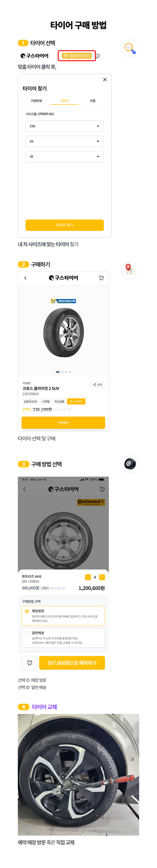The height and width of the screenshot is (868, 157).
Task: Click the yellow 타이어 찾기 button
Action: pos(64,225)
